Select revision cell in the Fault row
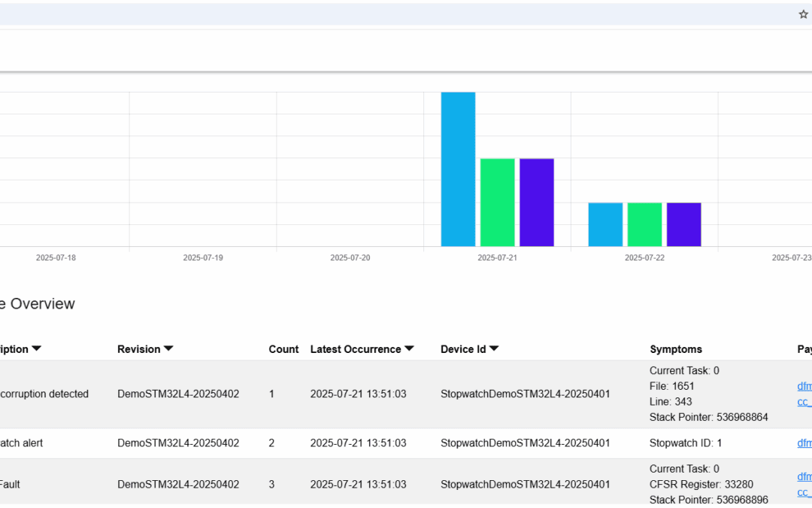This screenshot has width=812, height=508. 178,485
